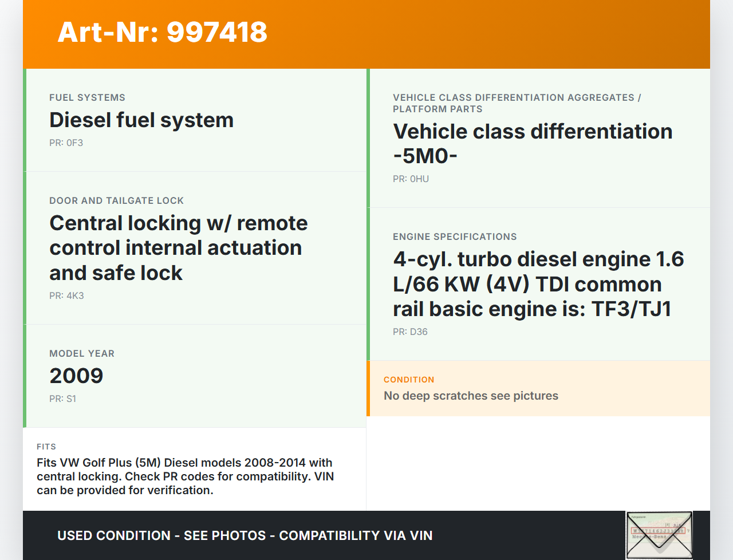Image resolution: width=733 pixels, height=560 pixels.
Task: Click the MODEL YEAR label
Action: [82, 353]
